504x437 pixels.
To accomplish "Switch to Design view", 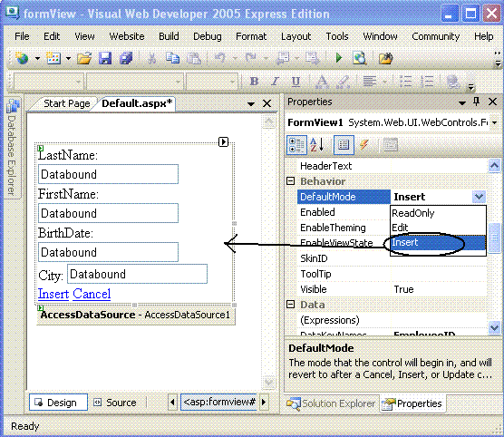I will coord(58,403).
